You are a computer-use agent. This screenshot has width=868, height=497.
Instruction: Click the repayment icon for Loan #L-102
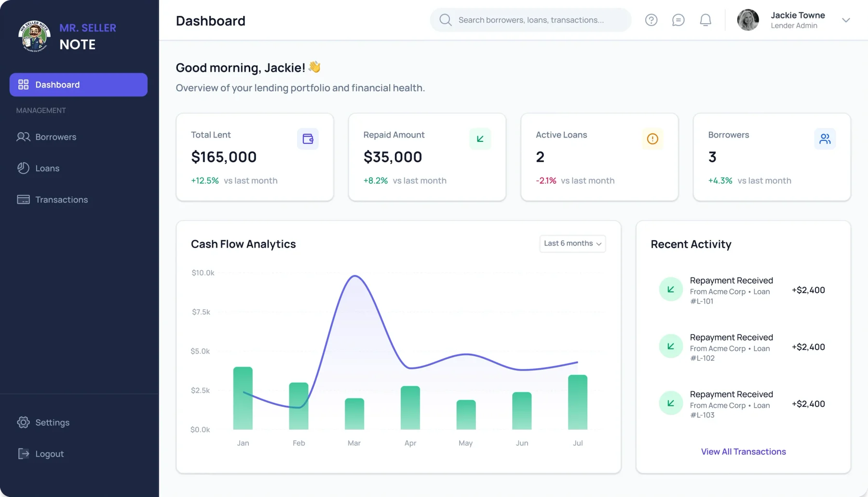(x=671, y=346)
